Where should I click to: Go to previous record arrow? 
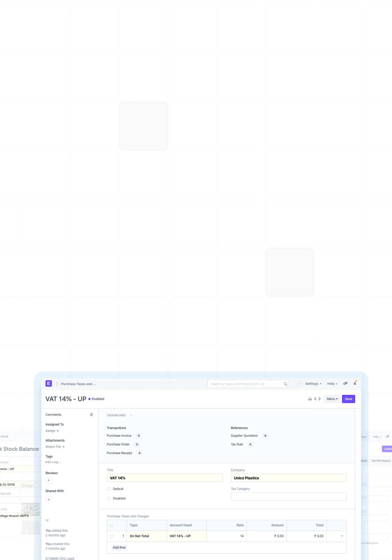[x=315, y=399]
